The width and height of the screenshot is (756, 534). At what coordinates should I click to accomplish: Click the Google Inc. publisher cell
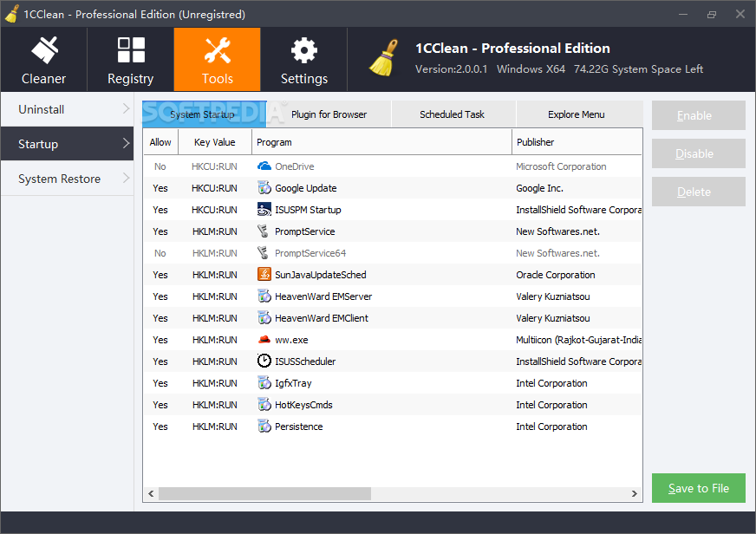point(539,188)
